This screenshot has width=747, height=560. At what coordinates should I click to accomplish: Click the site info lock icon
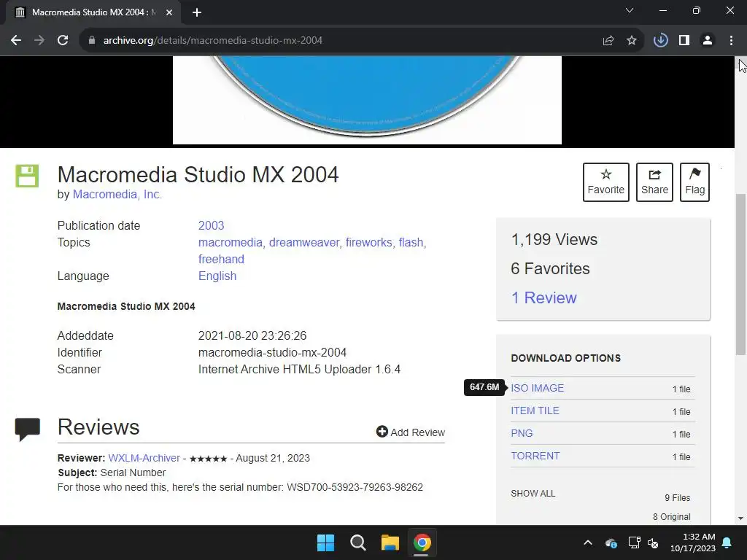(92, 41)
